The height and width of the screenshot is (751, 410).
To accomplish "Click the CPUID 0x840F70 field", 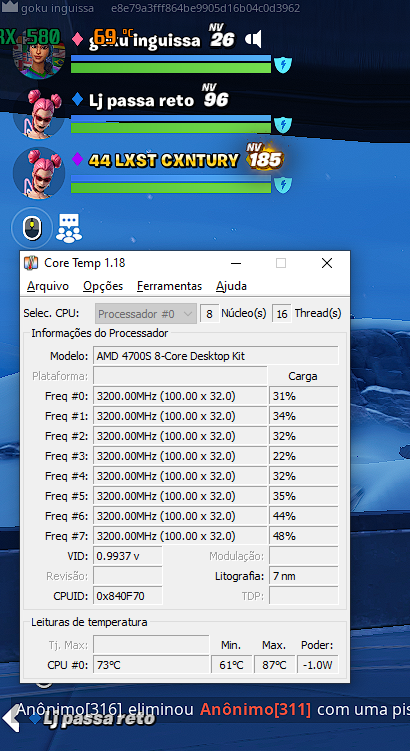I will 128,596.
